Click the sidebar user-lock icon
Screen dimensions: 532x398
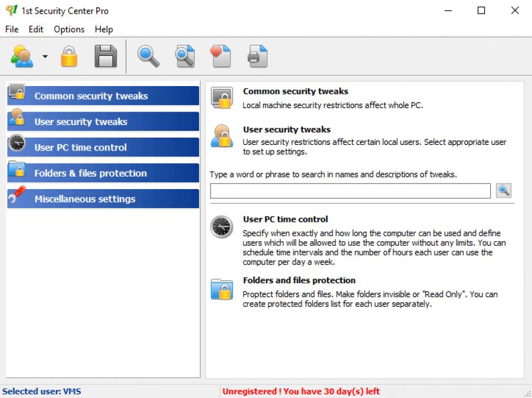(x=16, y=117)
